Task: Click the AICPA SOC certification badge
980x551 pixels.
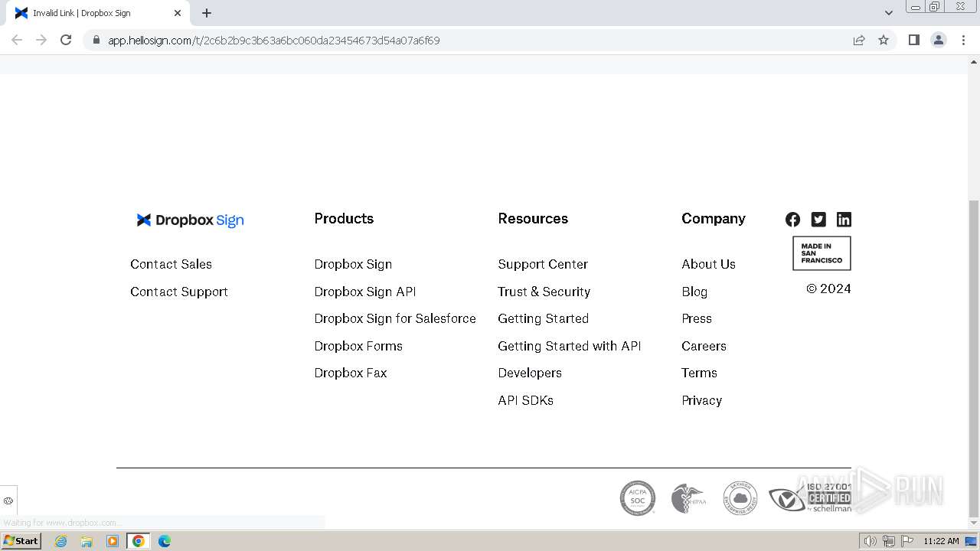Action: pos(638,498)
